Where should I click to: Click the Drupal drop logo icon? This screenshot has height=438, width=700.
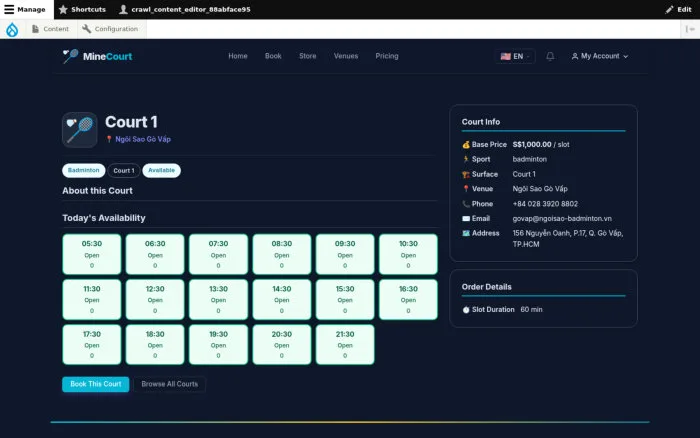[x=12, y=29]
